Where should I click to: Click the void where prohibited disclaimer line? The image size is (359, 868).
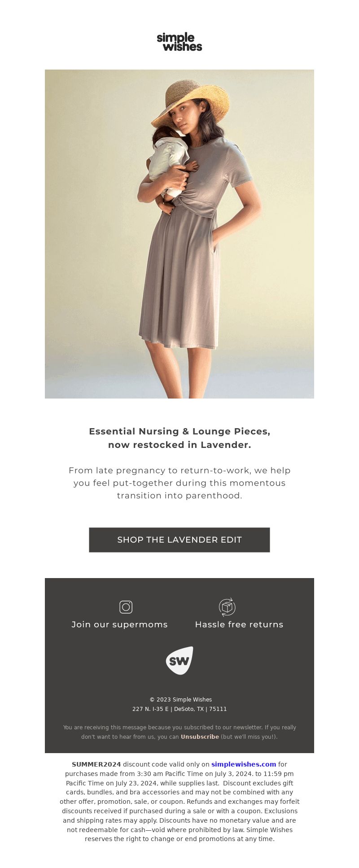pyautogui.click(x=179, y=830)
